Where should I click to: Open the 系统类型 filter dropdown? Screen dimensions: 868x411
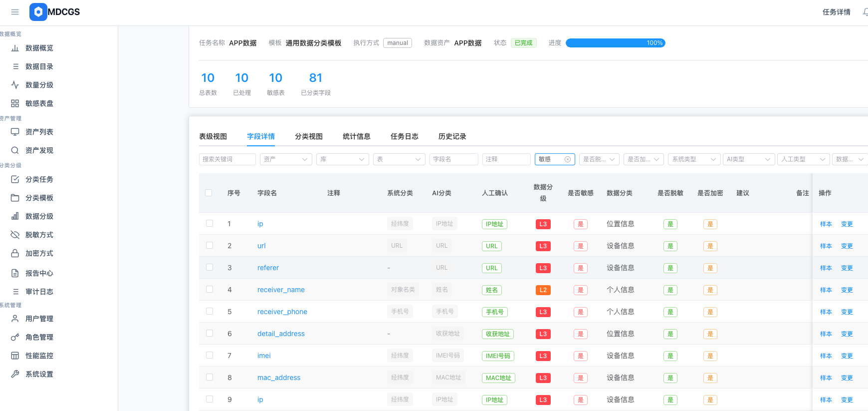(x=694, y=159)
